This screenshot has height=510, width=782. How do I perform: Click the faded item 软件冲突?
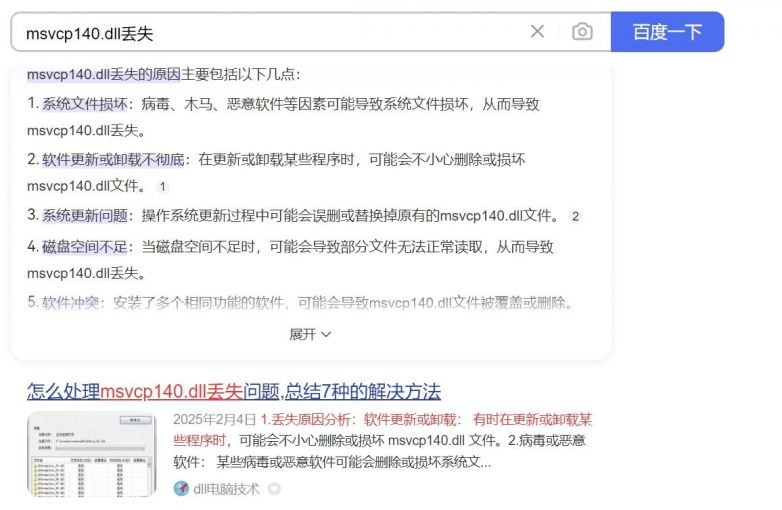[x=70, y=303]
